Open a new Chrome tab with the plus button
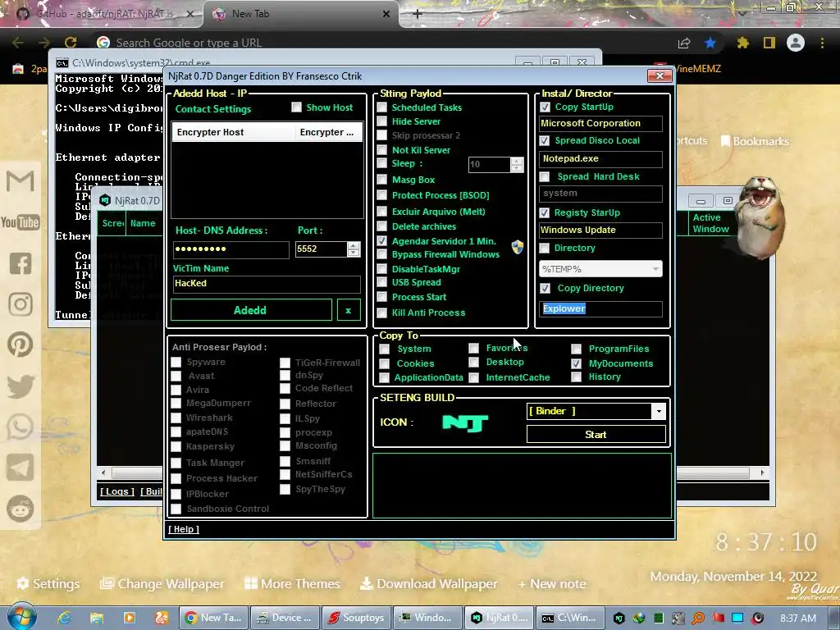 coord(418,14)
